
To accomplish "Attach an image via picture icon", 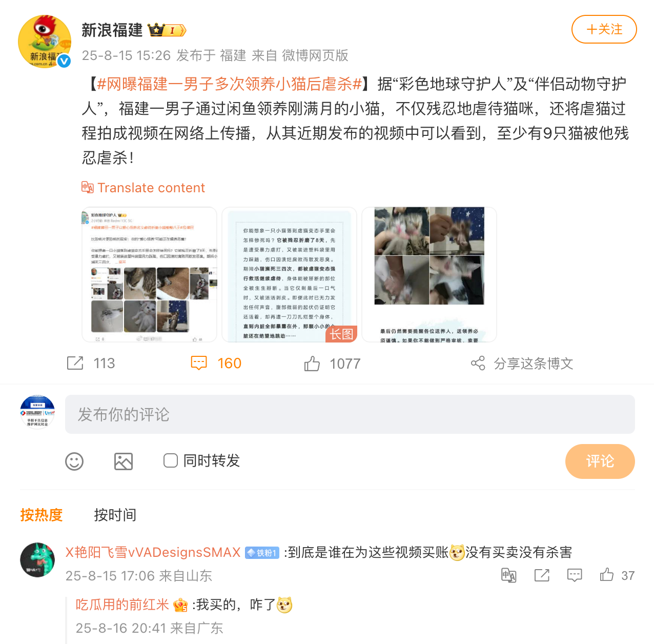I will click(124, 461).
